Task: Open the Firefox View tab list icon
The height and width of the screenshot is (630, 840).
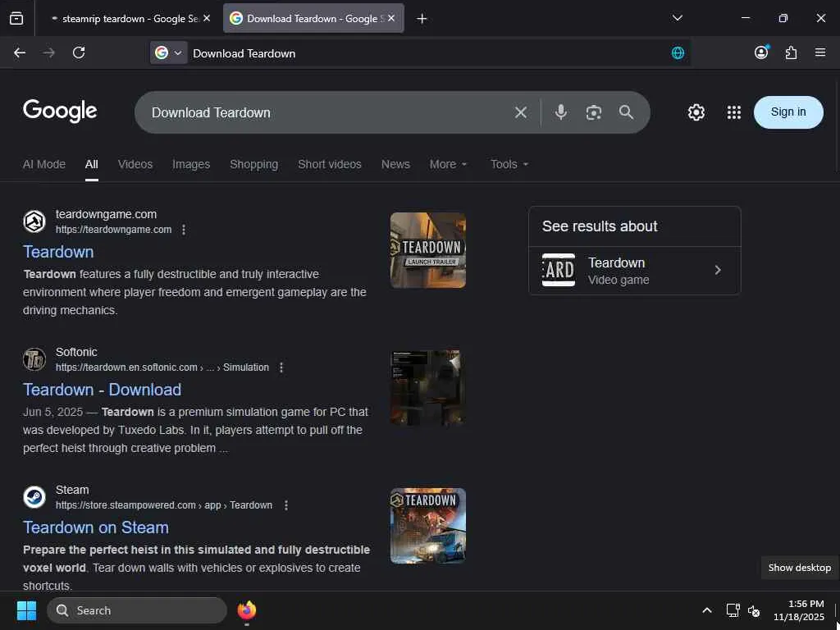Action: pos(16,18)
